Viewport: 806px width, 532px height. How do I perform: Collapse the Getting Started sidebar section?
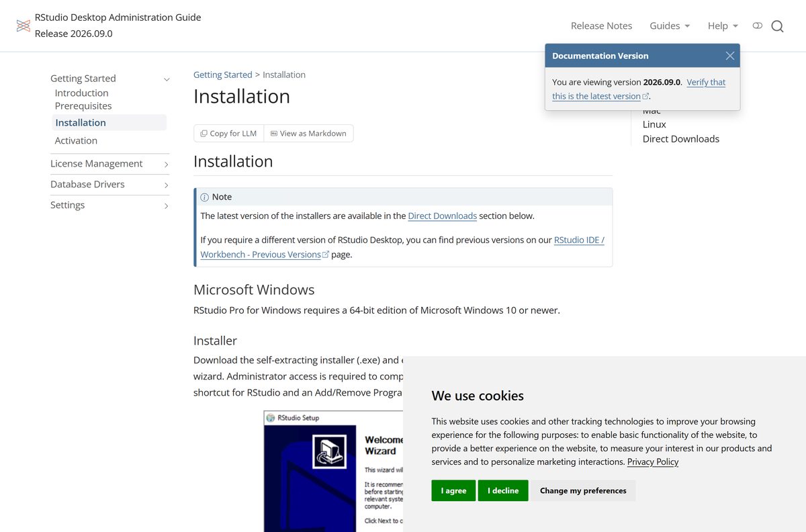point(167,79)
